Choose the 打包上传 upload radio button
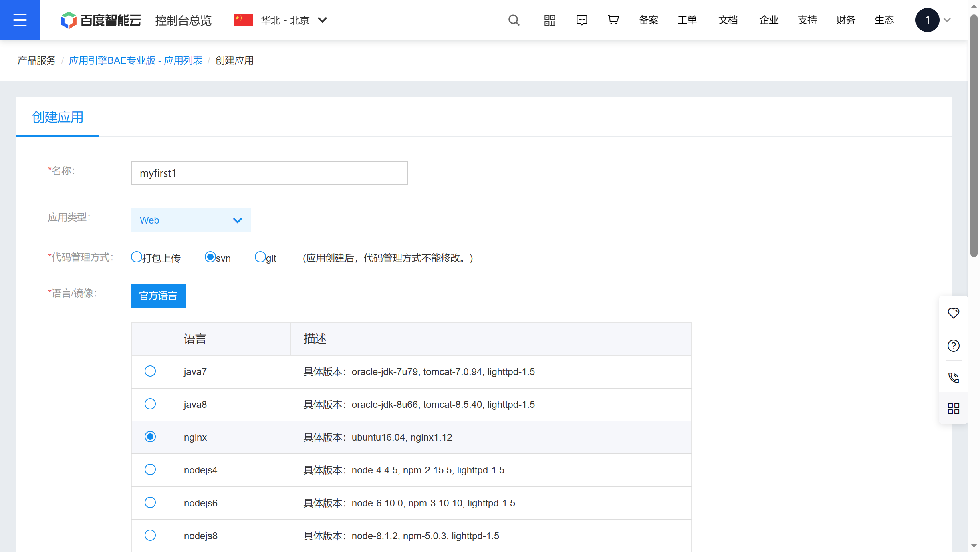This screenshot has height=552, width=980. (x=137, y=257)
